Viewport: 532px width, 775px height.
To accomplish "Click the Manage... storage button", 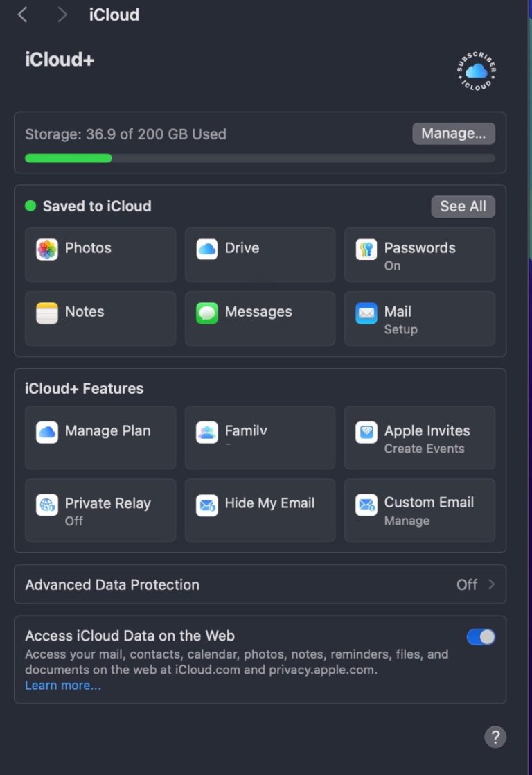I will 454,133.
